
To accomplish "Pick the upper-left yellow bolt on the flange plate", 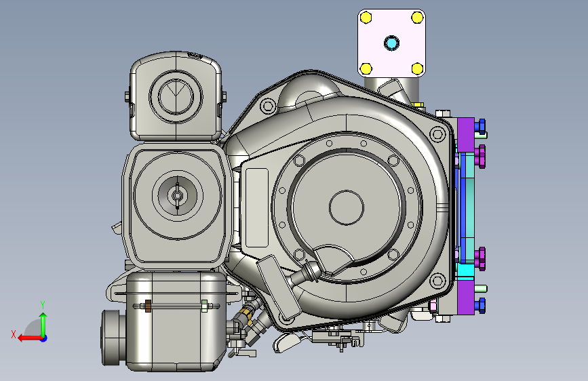I will point(366,18).
